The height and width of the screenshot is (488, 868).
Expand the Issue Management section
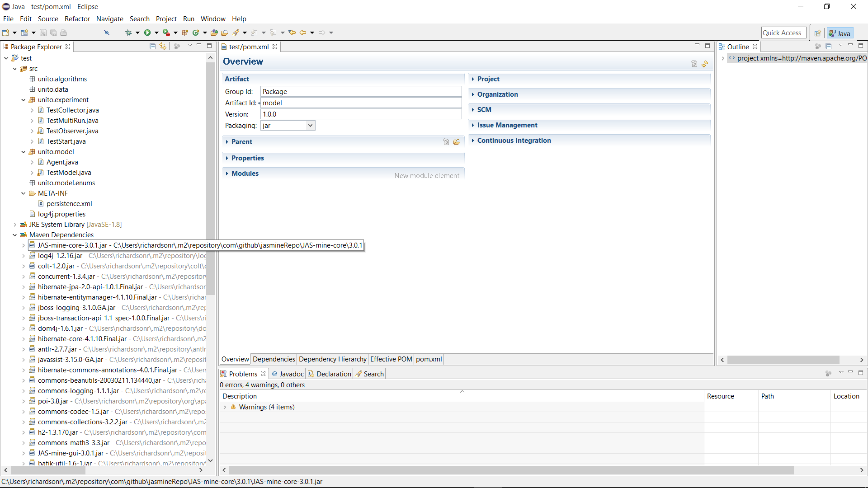pyautogui.click(x=507, y=125)
